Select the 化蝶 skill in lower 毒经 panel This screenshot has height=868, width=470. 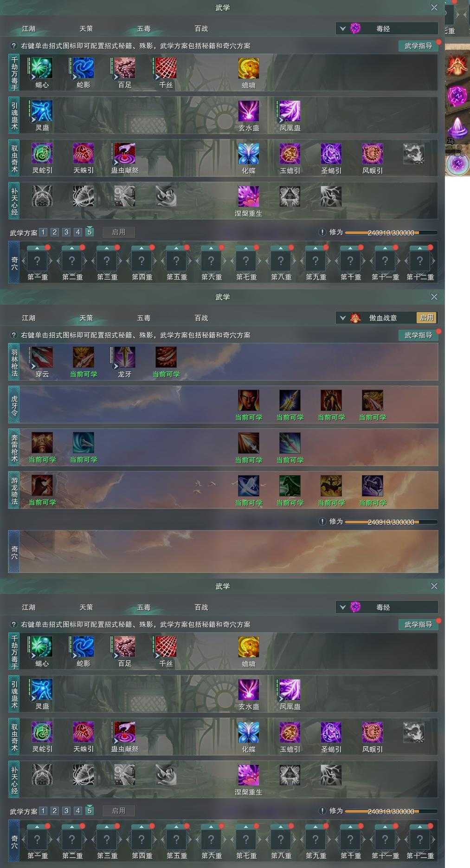249,732
